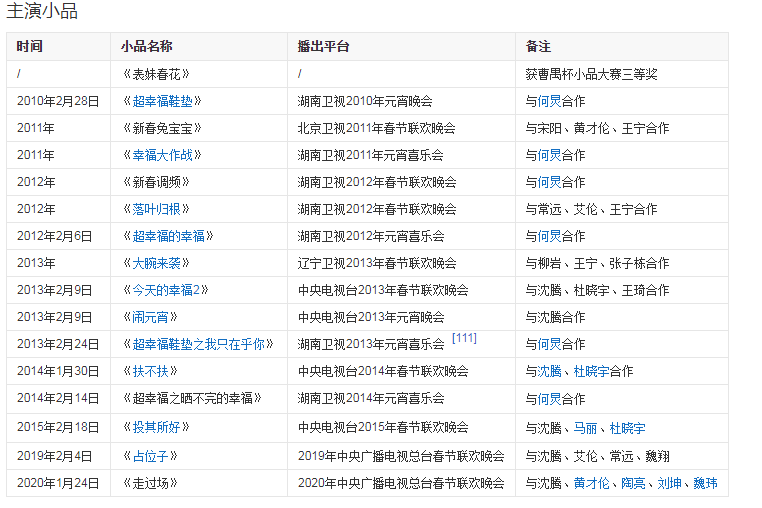Click the 刘坤 link
The width and height of the screenshot is (762, 508).
click(x=669, y=483)
